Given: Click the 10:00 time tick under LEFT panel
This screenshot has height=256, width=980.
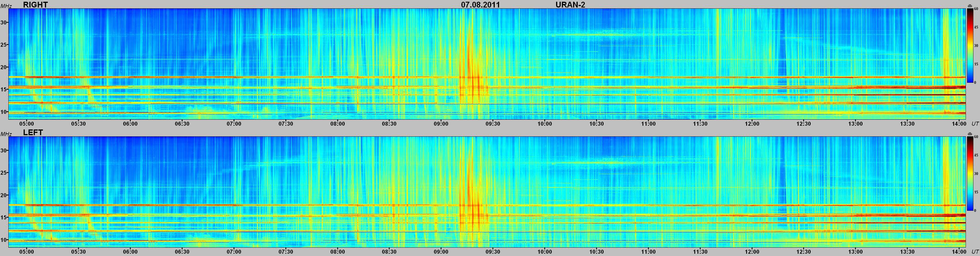Looking at the screenshot, I should [x=545, y=252].
